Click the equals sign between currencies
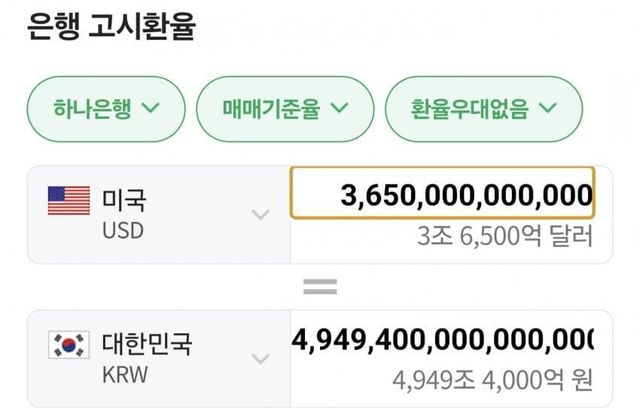This screenshot has width=640, height=408. pos(320,288)
